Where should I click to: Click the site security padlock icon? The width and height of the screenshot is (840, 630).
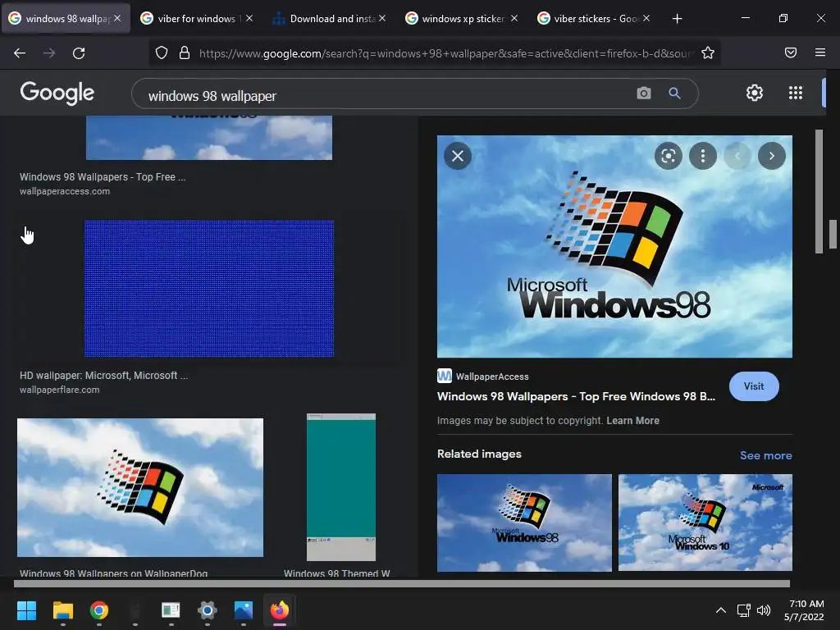click(x=185, y=52)
